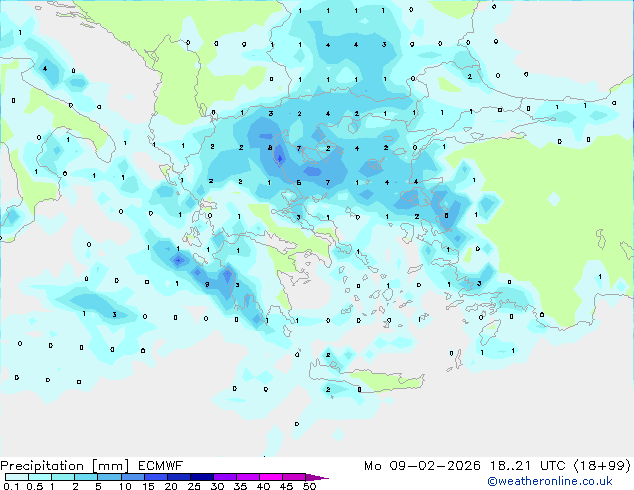Pick the 0.5–1 mm legend swatch
634x490 pixels.
pyautogui.click(x=40, y=477)
